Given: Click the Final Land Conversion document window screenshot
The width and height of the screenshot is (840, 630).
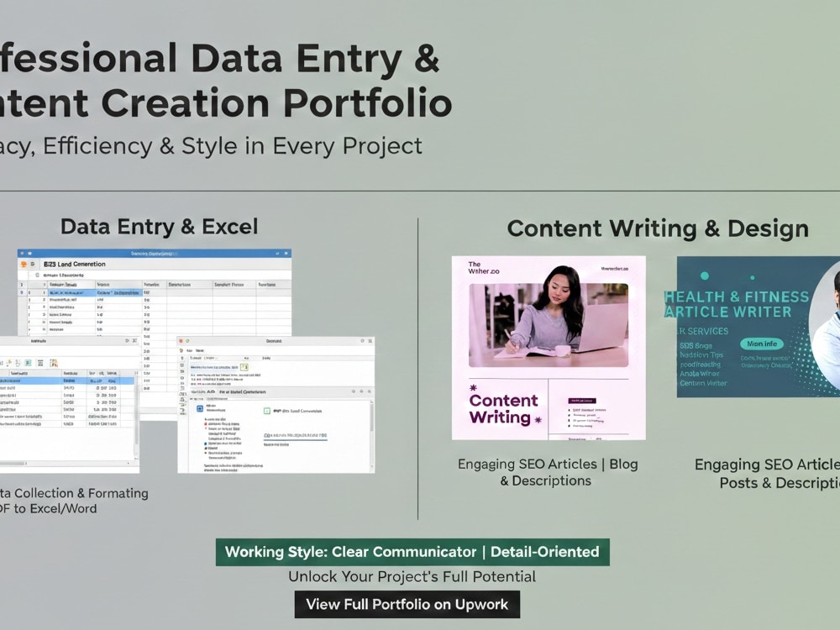Looking at the screenshot, I should tap(276, 405).
